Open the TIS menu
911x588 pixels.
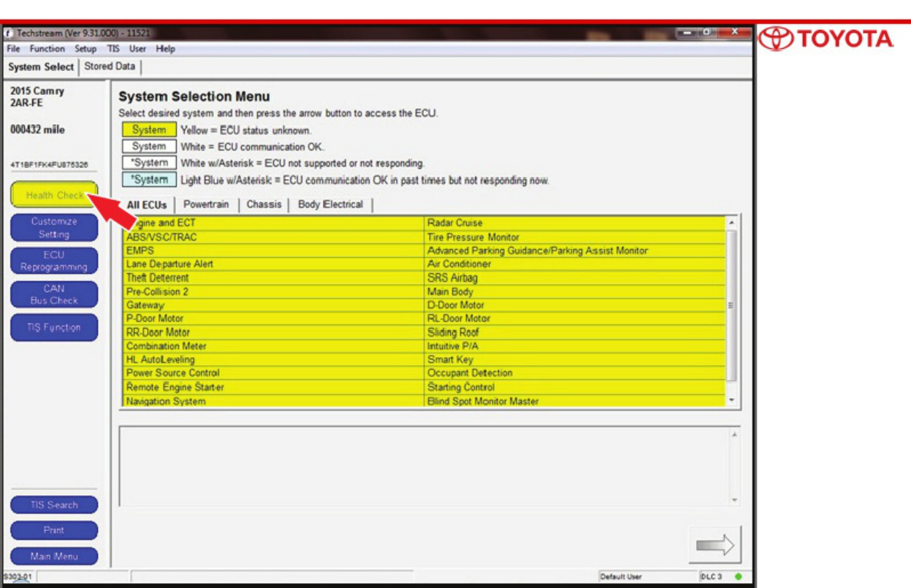point(113,49)
